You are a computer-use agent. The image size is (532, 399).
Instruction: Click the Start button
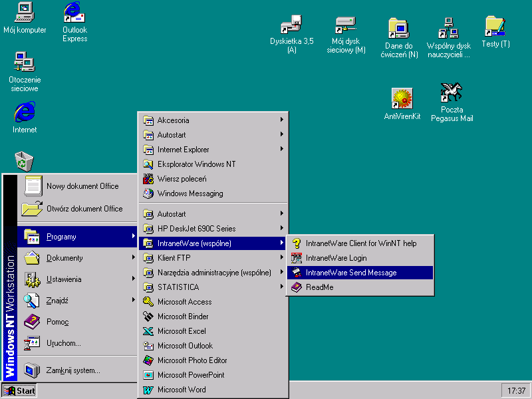pos(20,391)
